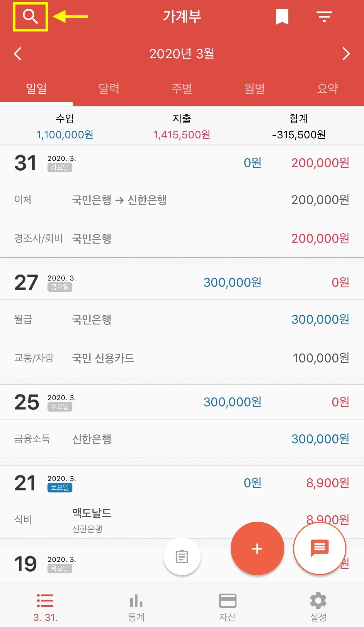Open the 월급 국민은행 300,000원 entry
This screenshot has width=364, height=627.
click(182, 319)
